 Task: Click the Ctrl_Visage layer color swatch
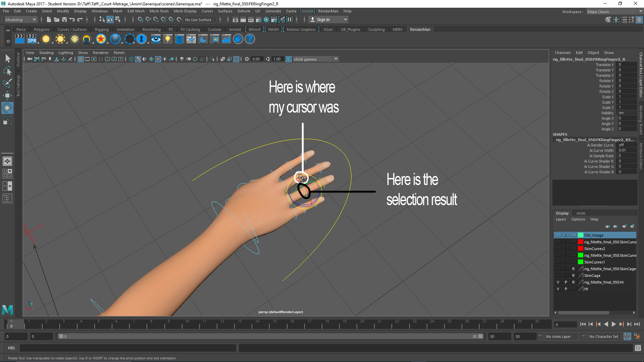point(581,235)
